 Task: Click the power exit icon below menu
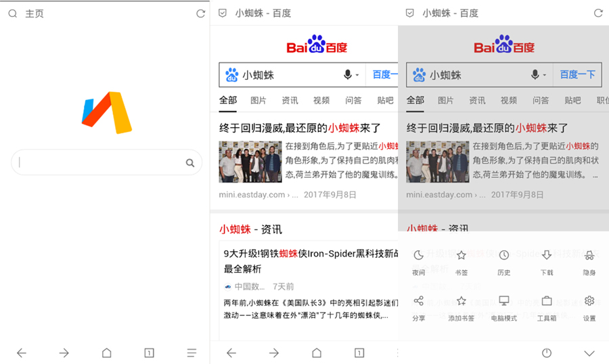[547, 353]
